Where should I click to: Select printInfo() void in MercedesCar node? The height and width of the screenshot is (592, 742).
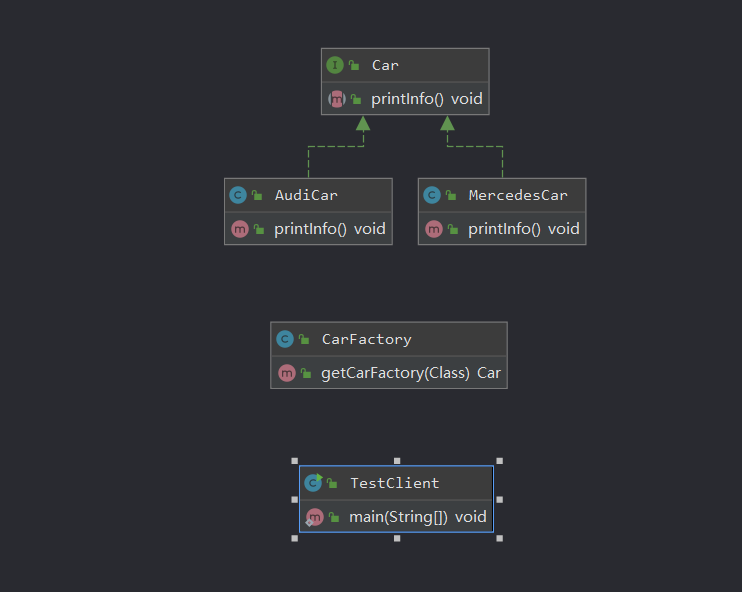point(524,229)
